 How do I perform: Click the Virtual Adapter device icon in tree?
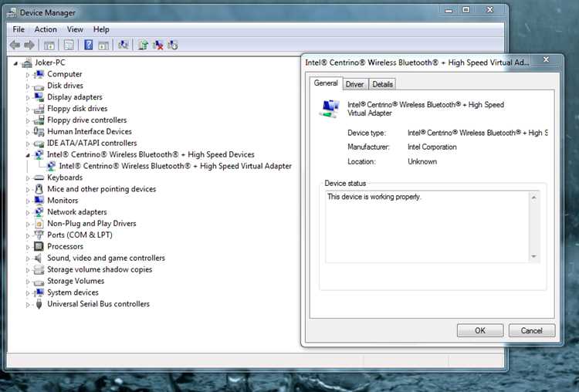coord(51,166)
